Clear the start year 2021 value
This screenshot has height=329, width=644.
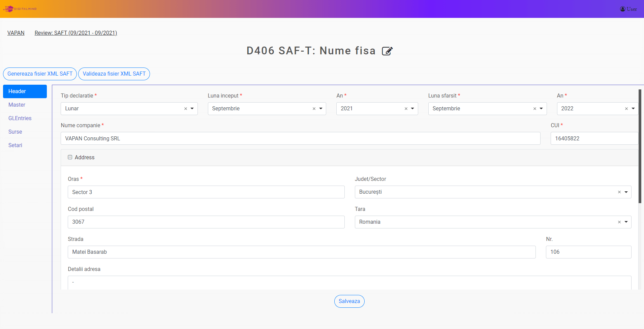[x=406, y=109]
